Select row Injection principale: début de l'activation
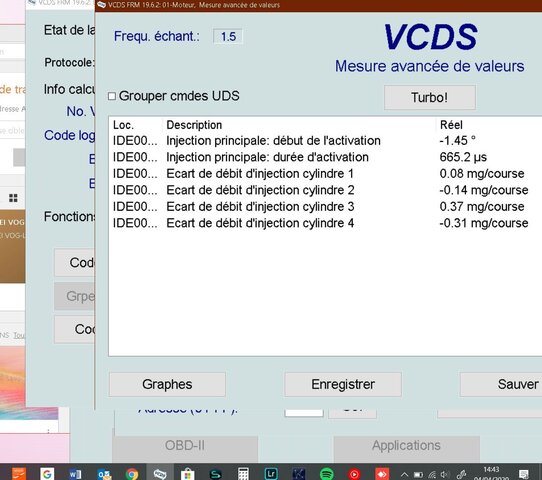542x480 pixels. [x=326, y=141]
